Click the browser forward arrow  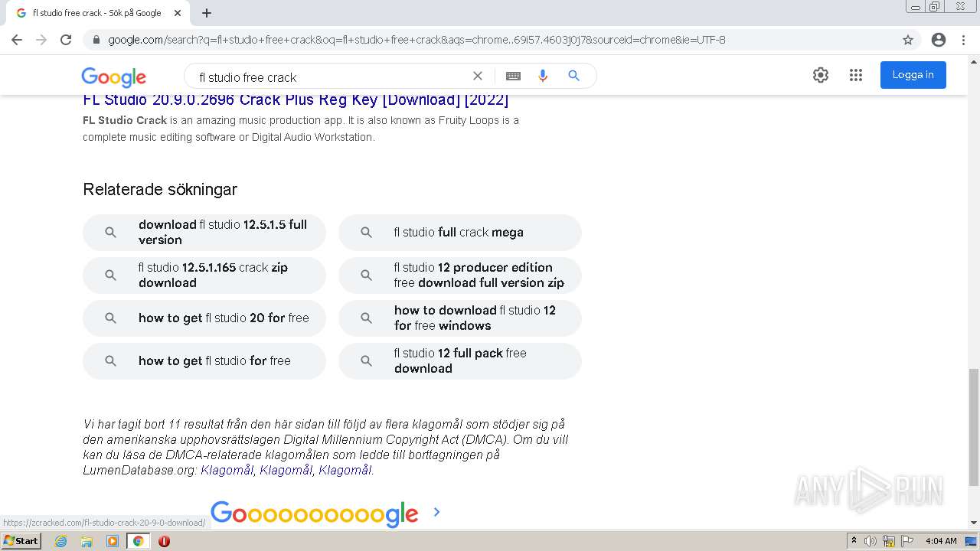pyautogui.click(x=41, y=40)
